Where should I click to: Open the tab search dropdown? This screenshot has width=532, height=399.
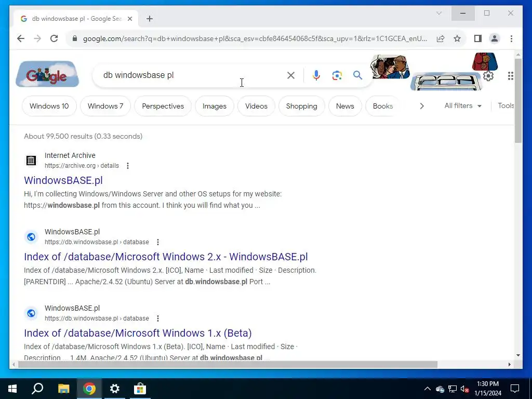(x=438, y=13)
